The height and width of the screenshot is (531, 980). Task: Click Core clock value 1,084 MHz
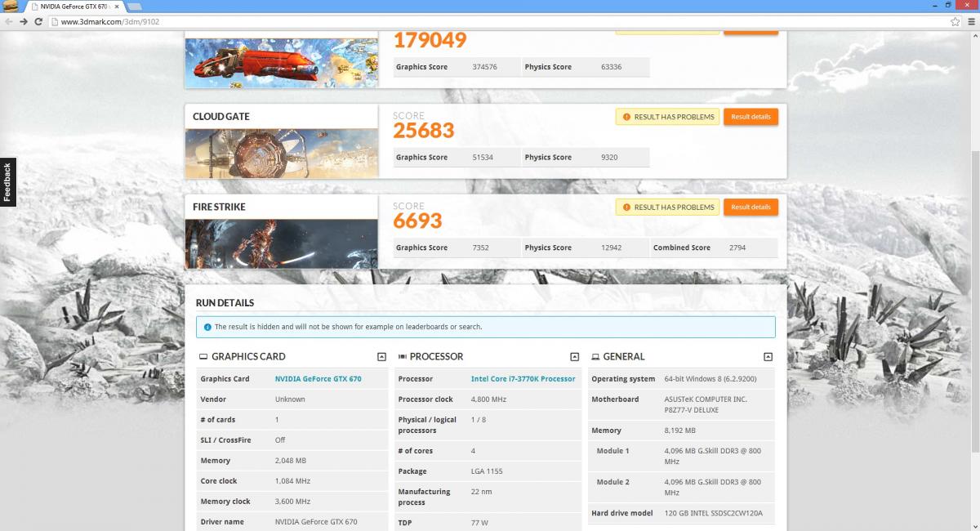pos(292,481)
